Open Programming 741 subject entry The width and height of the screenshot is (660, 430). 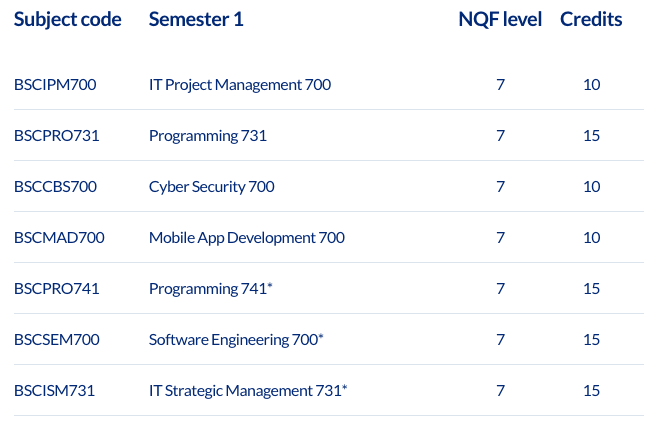point(211,289)
